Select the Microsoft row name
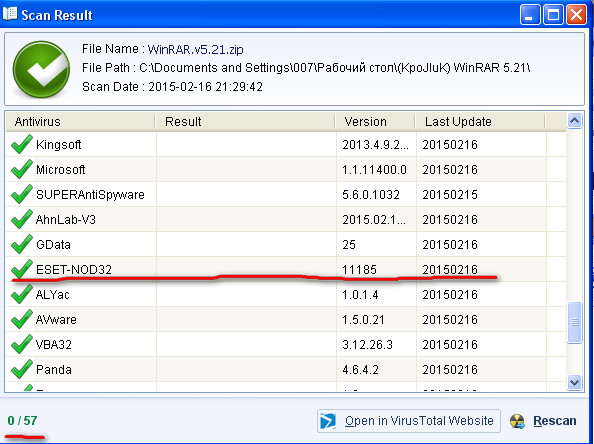594x444 pixels. (61, 169)
